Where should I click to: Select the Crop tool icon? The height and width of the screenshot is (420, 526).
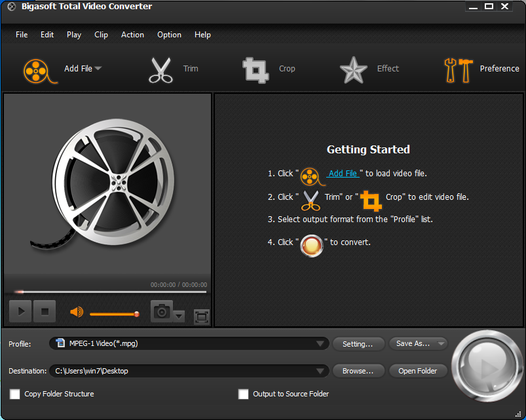(255, 70)
